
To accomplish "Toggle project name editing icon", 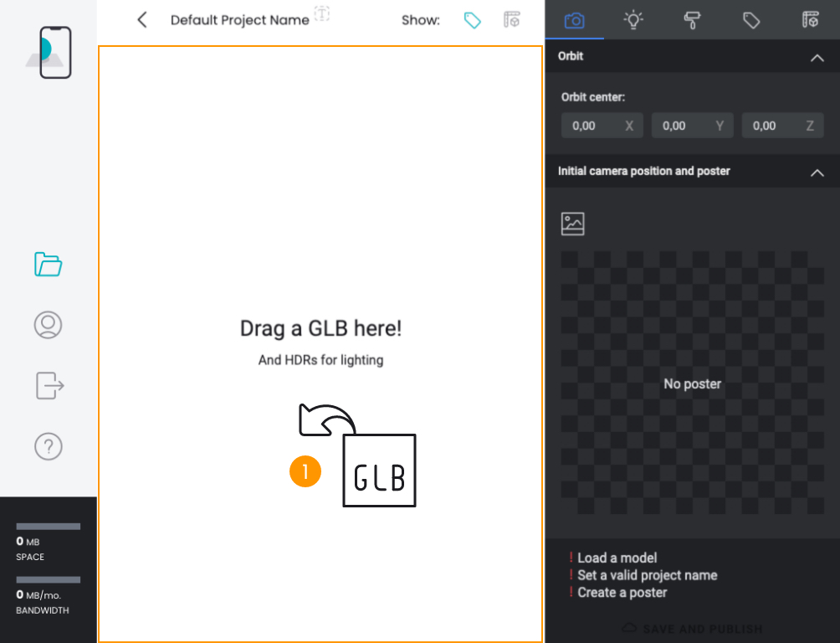I will click(322, 14).
